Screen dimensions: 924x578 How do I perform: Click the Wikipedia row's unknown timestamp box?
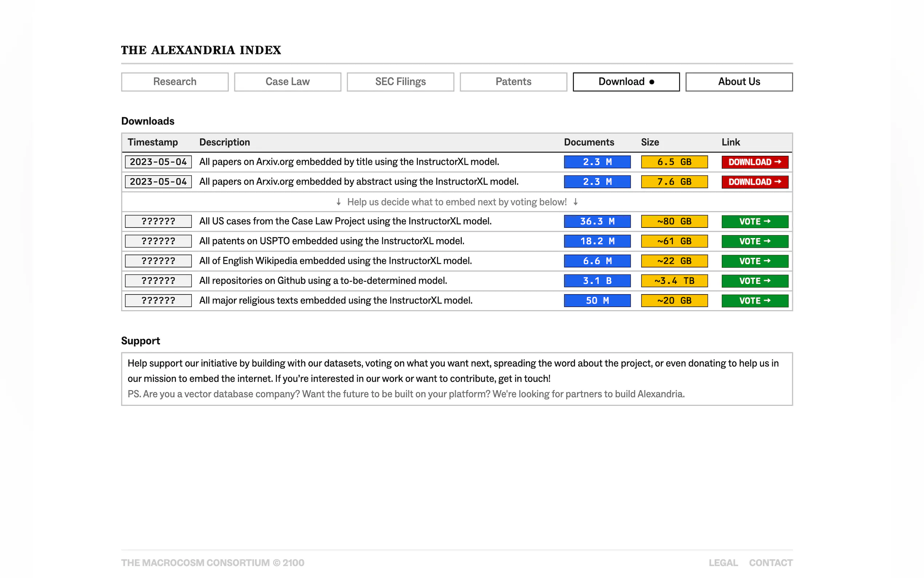click(x=158, y=261)
